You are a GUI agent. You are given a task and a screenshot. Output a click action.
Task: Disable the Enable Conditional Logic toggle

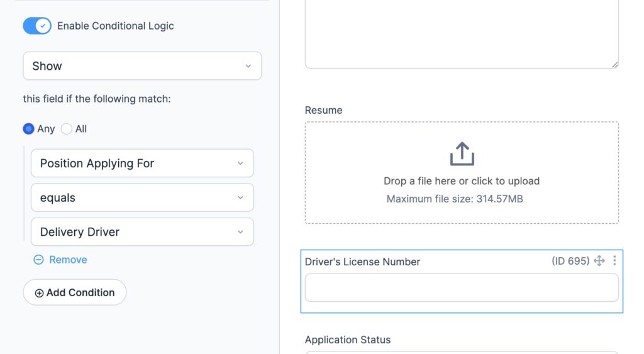coord(37,26)
